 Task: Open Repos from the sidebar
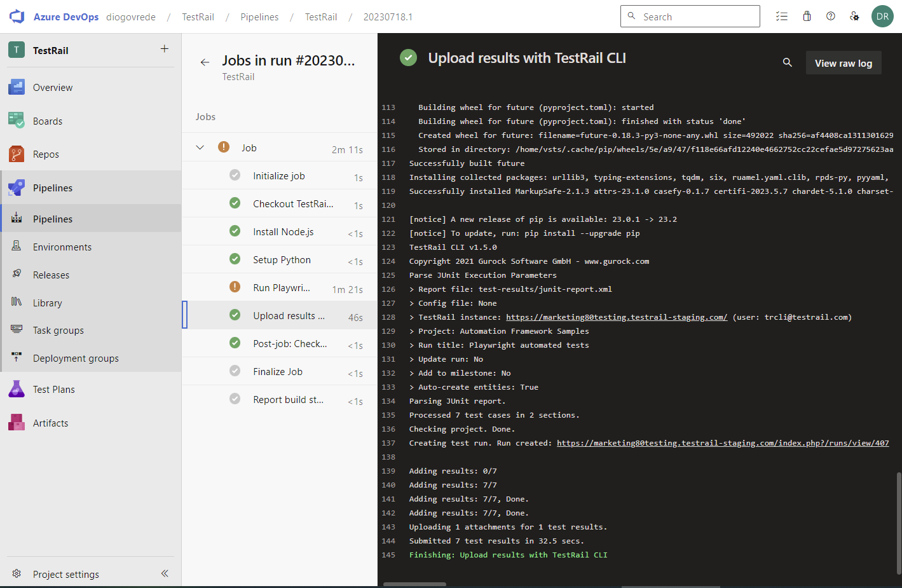coord(45,154)
